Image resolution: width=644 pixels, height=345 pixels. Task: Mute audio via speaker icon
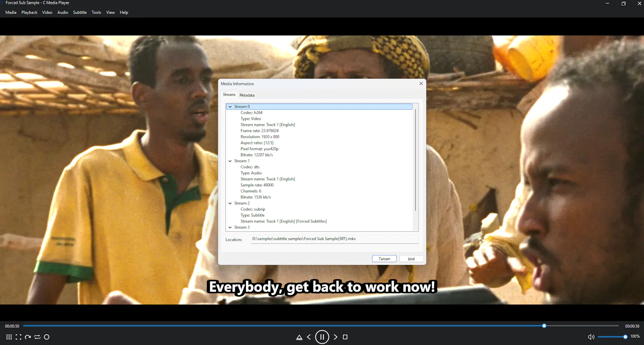pyautogui.click(x=591, y=337)
